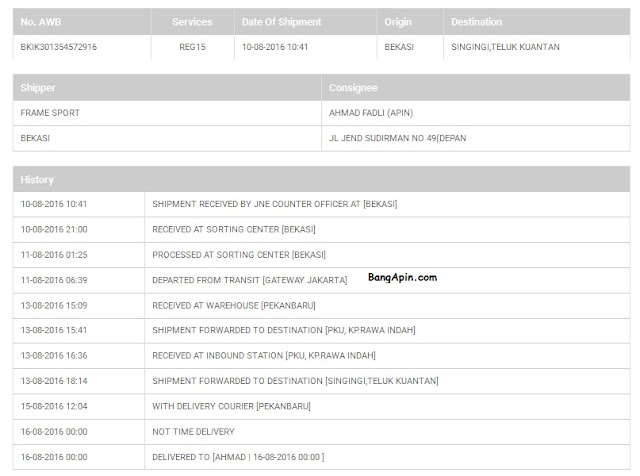The width and height of the screenshot is (640, 476).
Task: Click PROCESSED AT SORTING CENTER [BEKASI] entry
Action: pyautogui.click(x=239, y=255)
